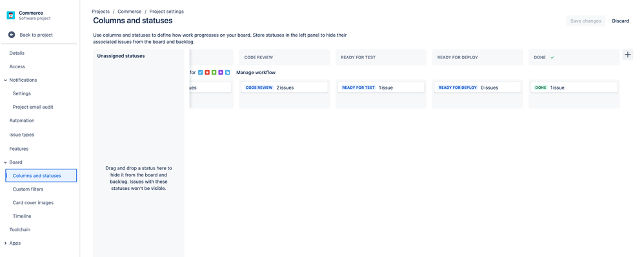644x257 pixels.
Task: Open Issue types settings
Action: point(22,135)
